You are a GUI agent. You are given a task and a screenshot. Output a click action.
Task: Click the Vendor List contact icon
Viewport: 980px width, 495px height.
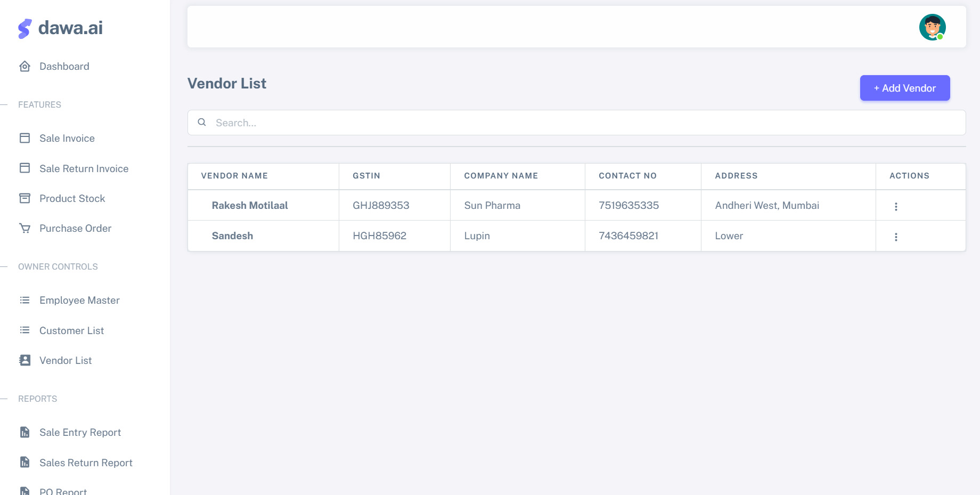[x=24, y=360]
